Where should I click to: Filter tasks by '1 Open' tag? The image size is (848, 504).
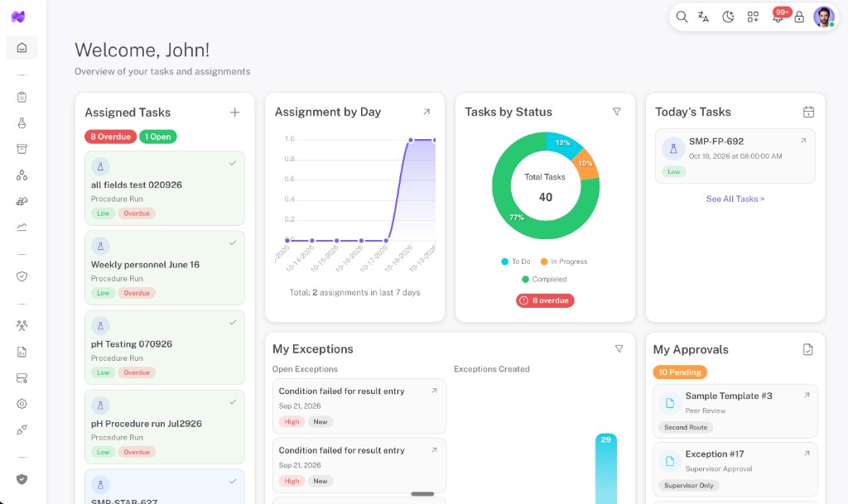[158, 137]
